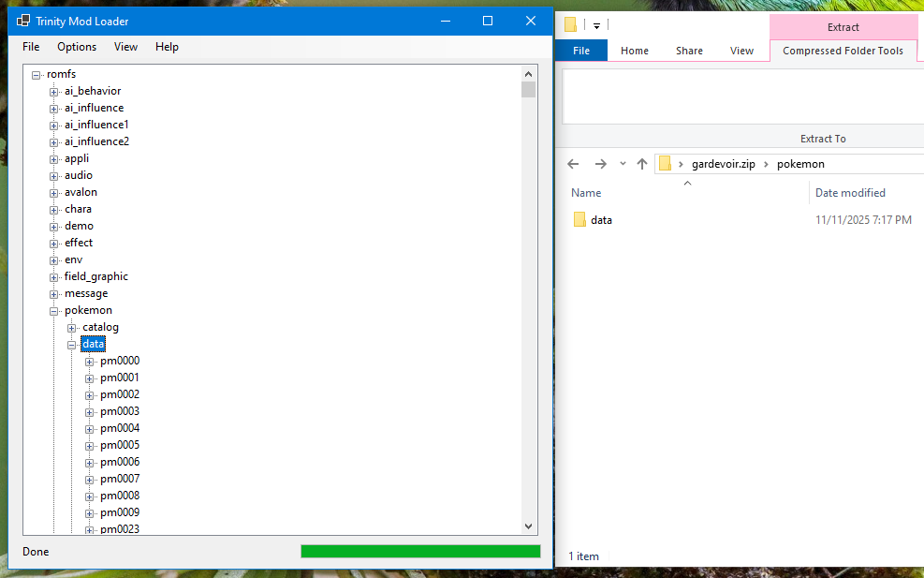Viewport: 924px width, 578px height.
Task: Expand the chara tree node
Action: (53, 210)
